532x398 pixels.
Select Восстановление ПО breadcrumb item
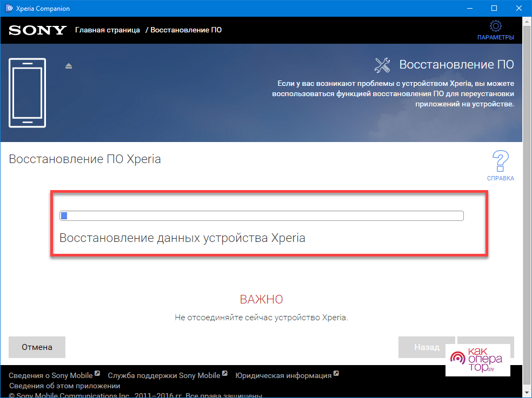186,30
